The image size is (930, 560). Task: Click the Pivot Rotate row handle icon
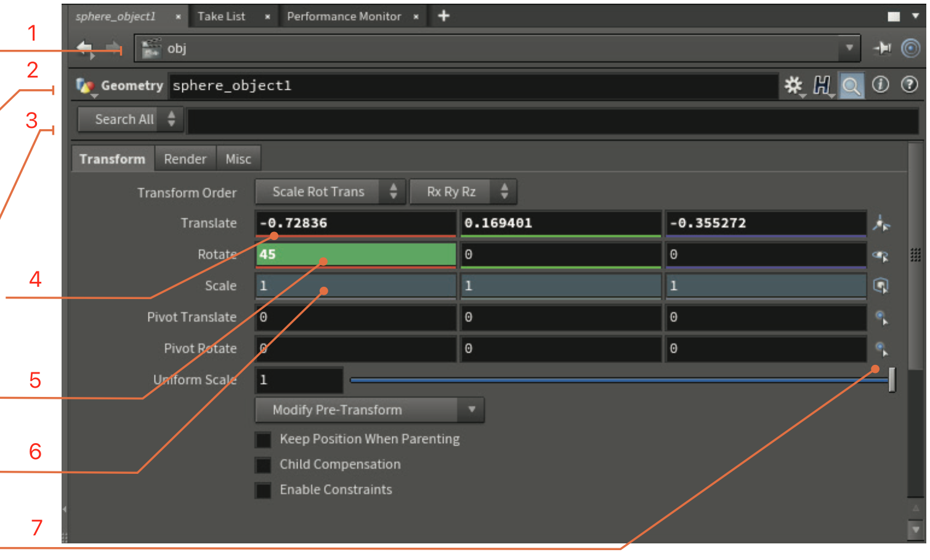882,349
